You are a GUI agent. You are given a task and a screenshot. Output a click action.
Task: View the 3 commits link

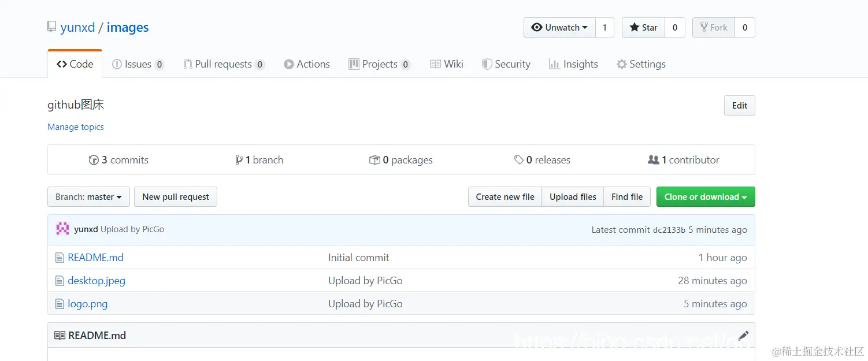(118, 160)
